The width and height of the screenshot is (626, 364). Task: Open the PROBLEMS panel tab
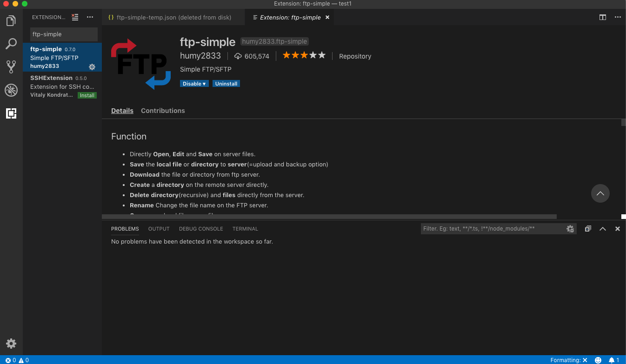point(125,229)
